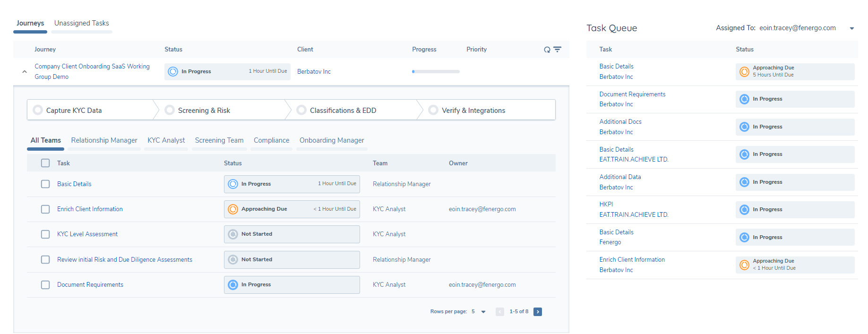The width and height of the screenshot is (868, 334).
Task: Collapse the Company Client Onboarding journey row
Action: (x=25, y=72)
